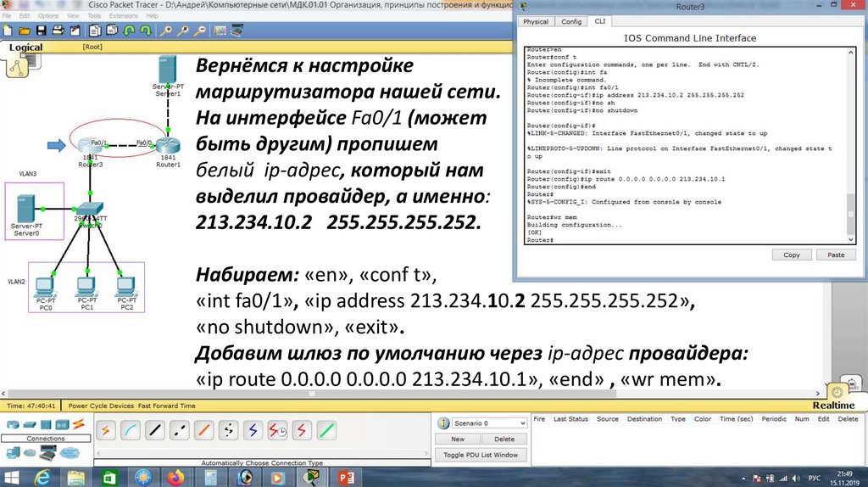Image resolution: width=868 pixels, height=487 pixels.
Task: Switch to the Config tab in Router3
Action: pyautogui.click(x=571, y=21)
